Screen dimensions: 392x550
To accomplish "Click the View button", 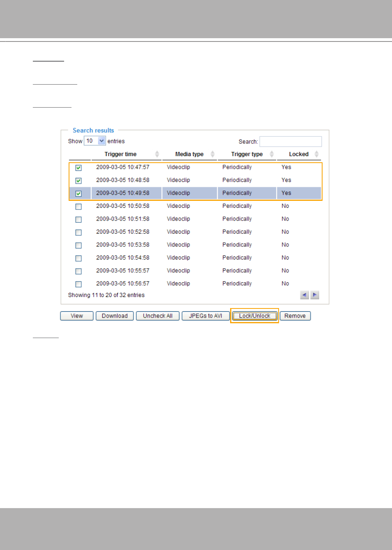I will (77, 316).
